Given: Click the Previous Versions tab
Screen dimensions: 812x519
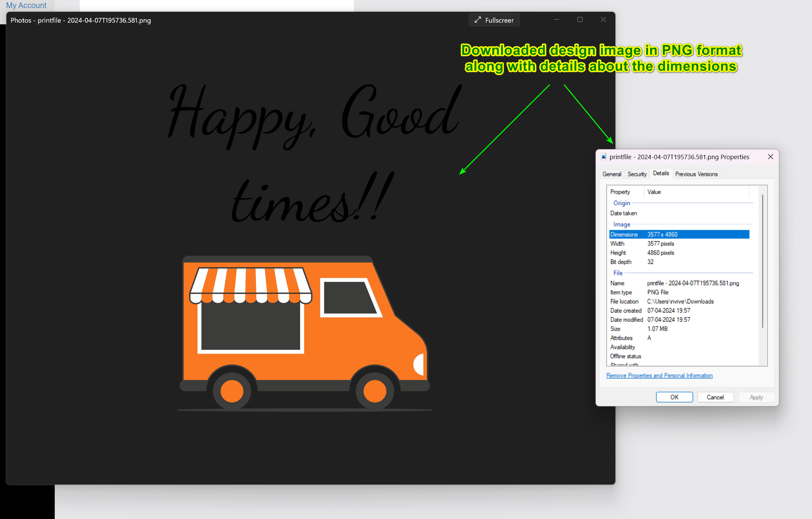Looking at the screenshot, I should (696, 174).
